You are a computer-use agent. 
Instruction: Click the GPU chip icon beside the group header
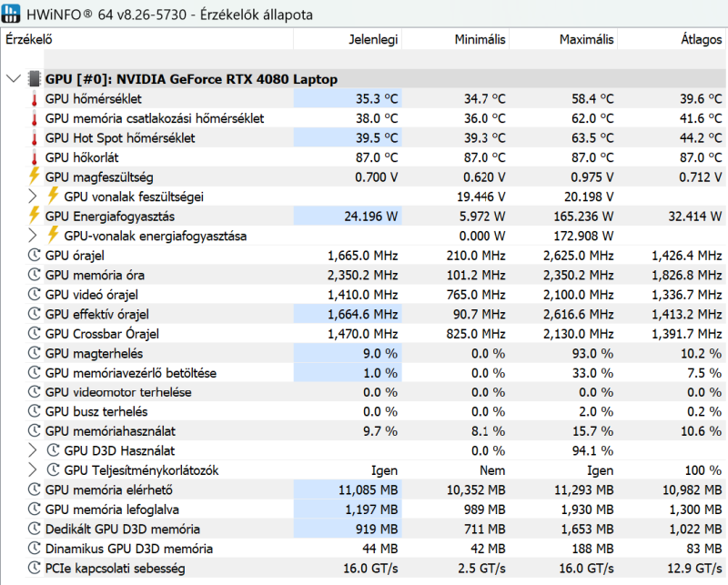(35, 79)
